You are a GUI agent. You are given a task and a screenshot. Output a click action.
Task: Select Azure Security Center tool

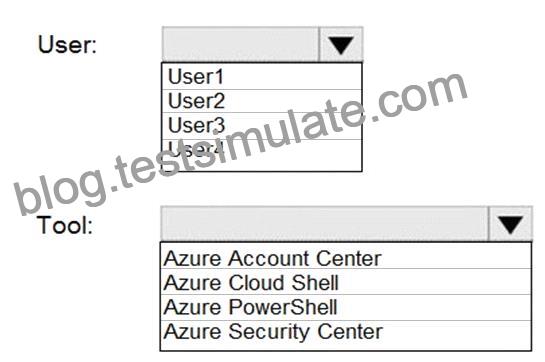pyautogui.click(x=345, y=332)
